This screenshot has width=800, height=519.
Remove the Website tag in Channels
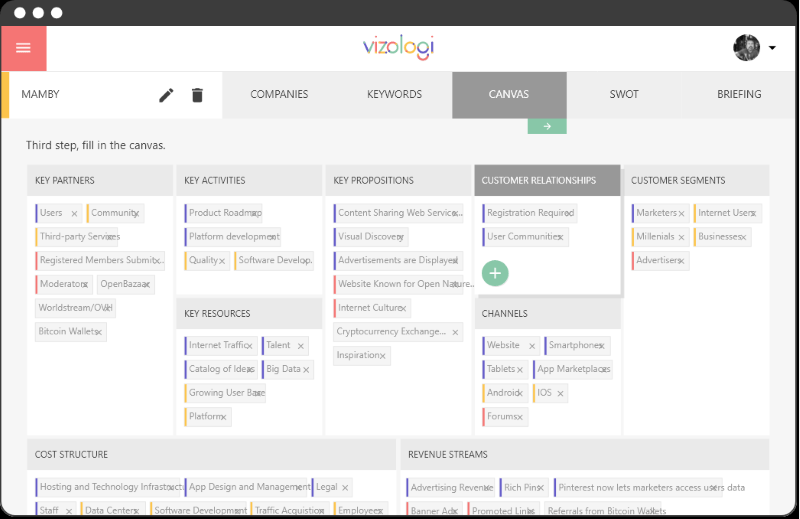click(x=532, y=346)
